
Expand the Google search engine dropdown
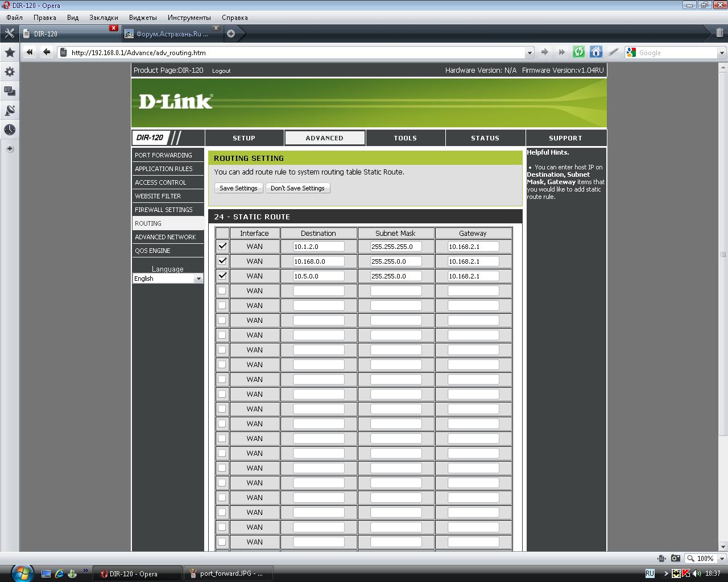(x=722, y=52)
